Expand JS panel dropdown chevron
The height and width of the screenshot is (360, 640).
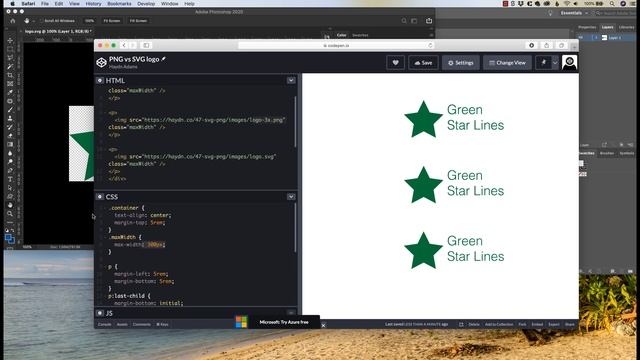tap(291, 313)
